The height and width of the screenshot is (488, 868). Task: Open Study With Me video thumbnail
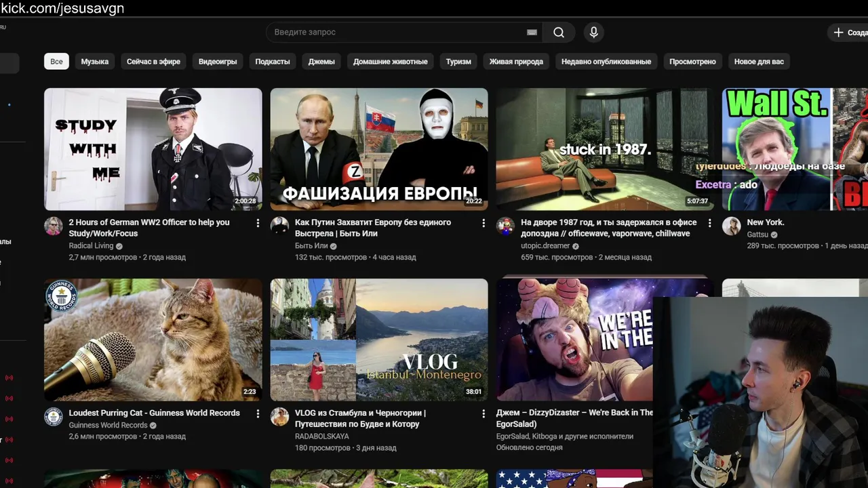tap(153, 149)
